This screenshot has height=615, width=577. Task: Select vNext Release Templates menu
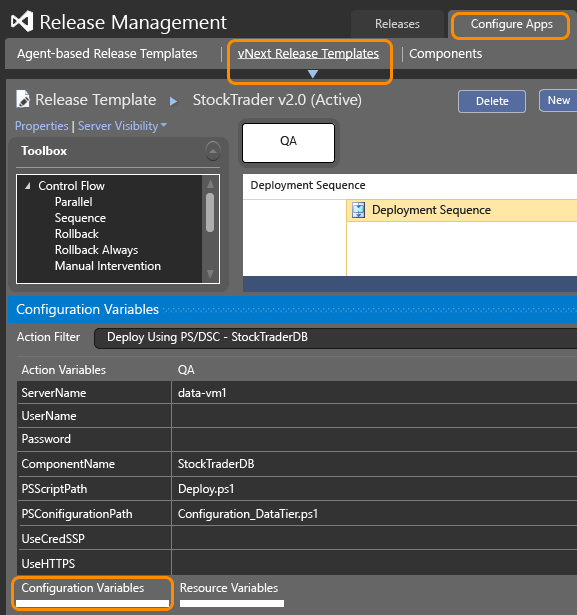(308, 54)
